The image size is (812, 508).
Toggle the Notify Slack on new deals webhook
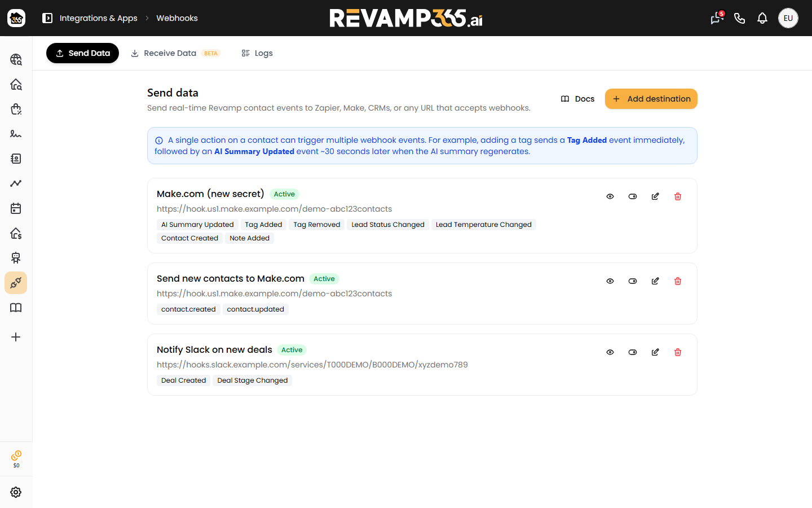point(633,352)
